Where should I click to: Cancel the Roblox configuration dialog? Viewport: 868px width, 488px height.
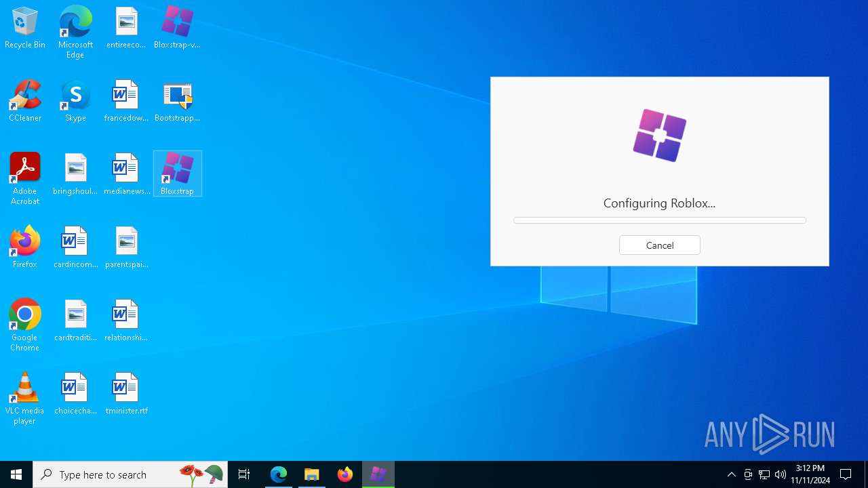(x=659, y=245)
